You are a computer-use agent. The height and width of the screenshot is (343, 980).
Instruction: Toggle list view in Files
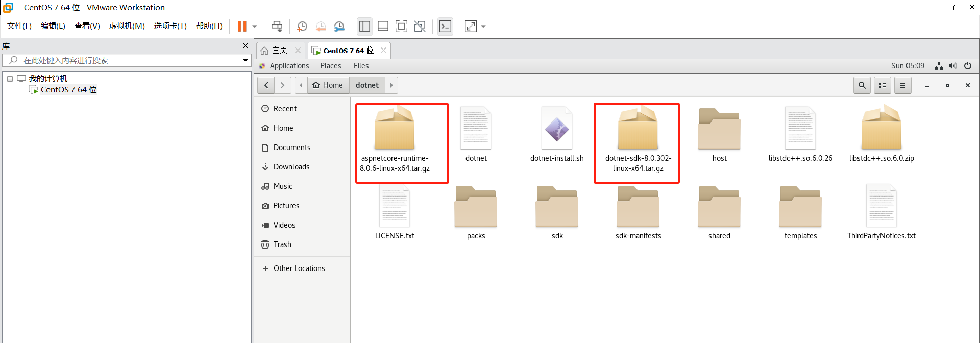pyautogui.click(x=883, y=85)
